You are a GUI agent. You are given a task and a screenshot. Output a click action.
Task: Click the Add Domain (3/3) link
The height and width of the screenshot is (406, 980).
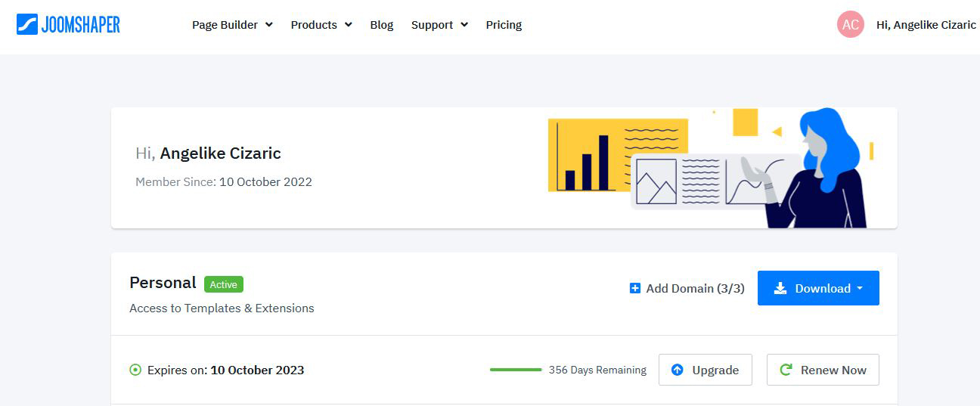pos(695,288)
